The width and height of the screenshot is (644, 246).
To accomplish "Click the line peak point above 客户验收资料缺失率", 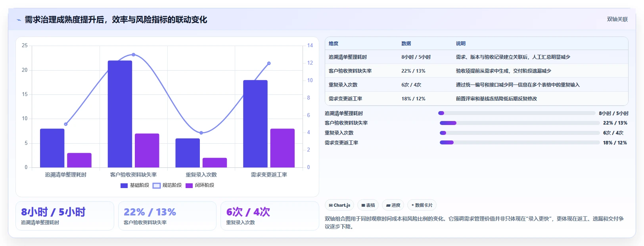I will click(x=133, y=55).
